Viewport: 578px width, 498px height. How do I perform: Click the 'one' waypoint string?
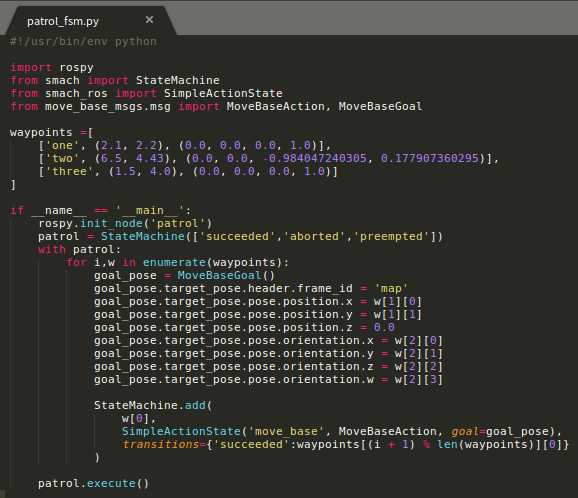tap(62, 145)
